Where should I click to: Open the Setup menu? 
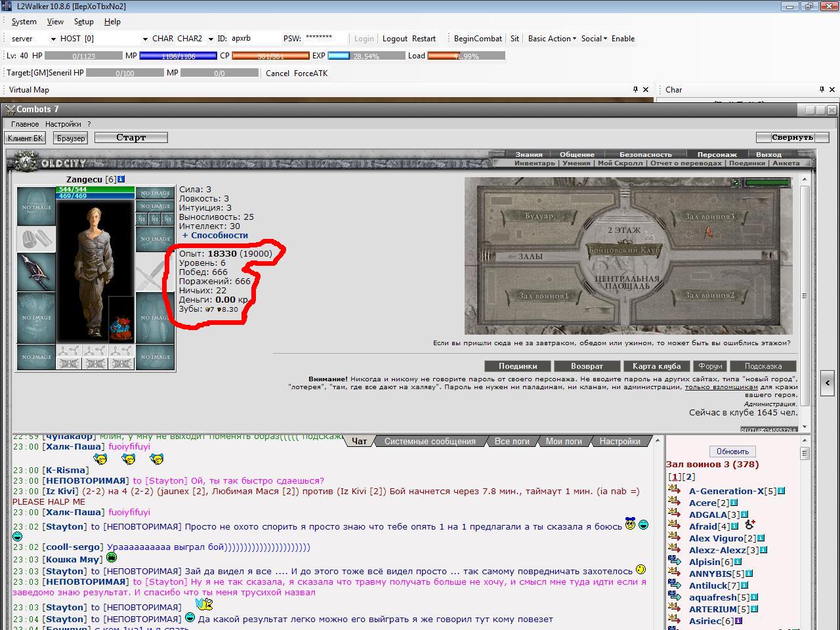tap(83, 21)
